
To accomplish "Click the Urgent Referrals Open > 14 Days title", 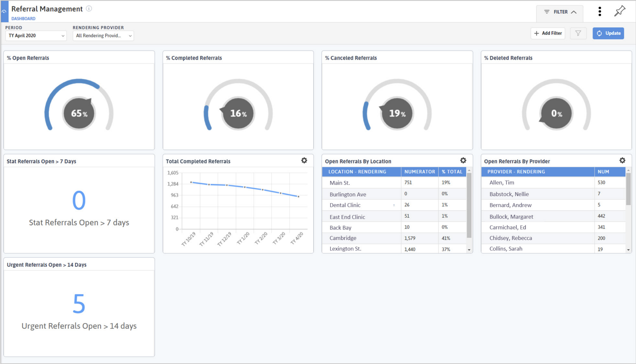I will (x=47, y=265).
